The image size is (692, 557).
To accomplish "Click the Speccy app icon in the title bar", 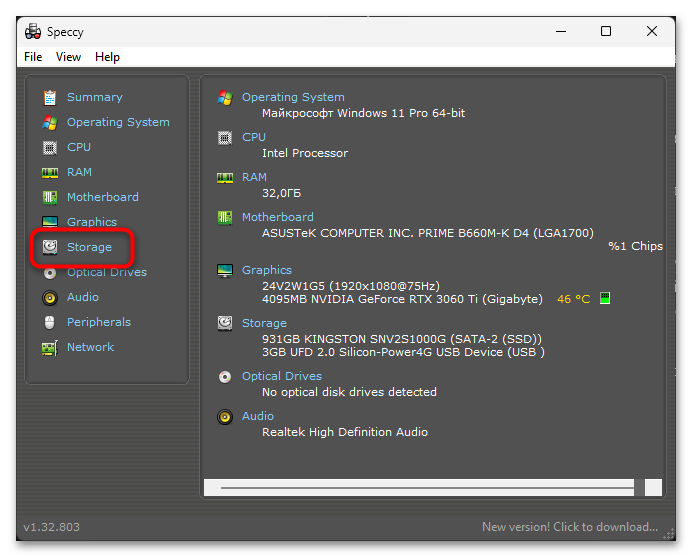I will tap(33, 32).
